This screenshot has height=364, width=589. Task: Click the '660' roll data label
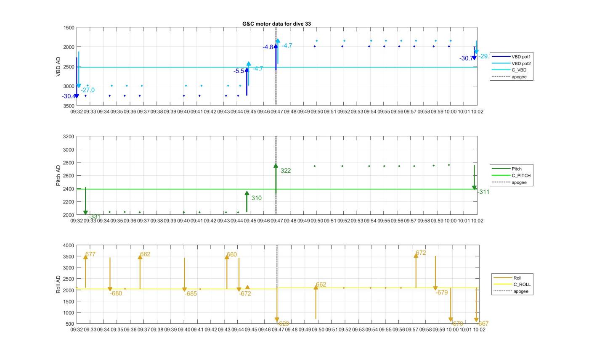click(232, 255)
